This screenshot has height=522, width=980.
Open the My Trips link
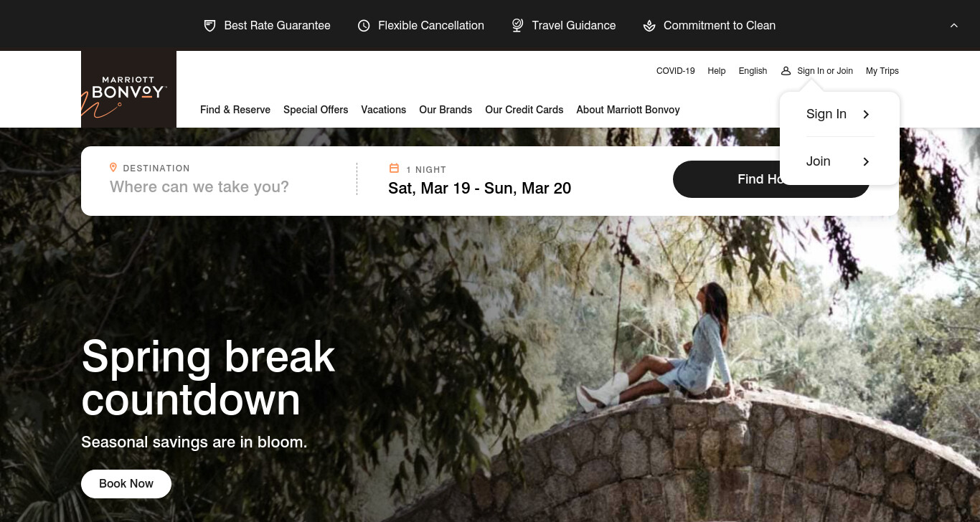[882, 71]
